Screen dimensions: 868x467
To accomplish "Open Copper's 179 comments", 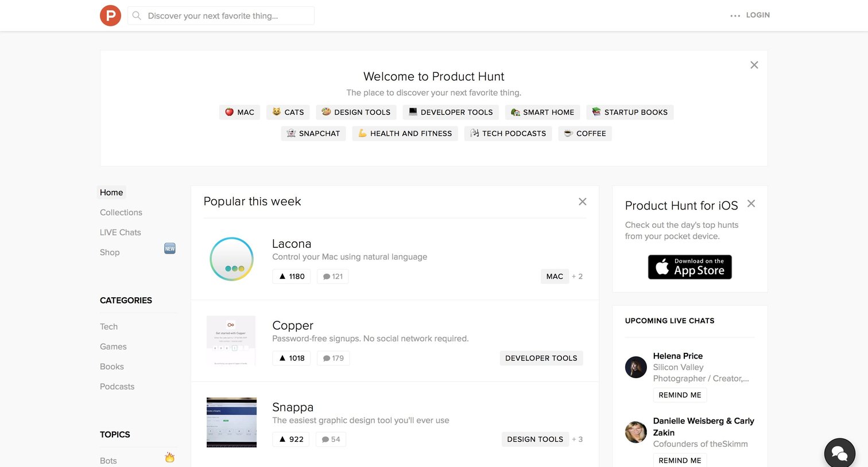I will click(x=334, y=358).
